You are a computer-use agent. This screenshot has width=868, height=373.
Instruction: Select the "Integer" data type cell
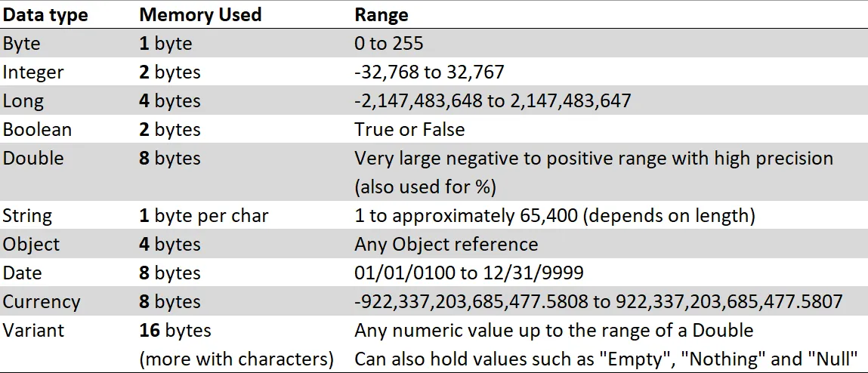33,72
